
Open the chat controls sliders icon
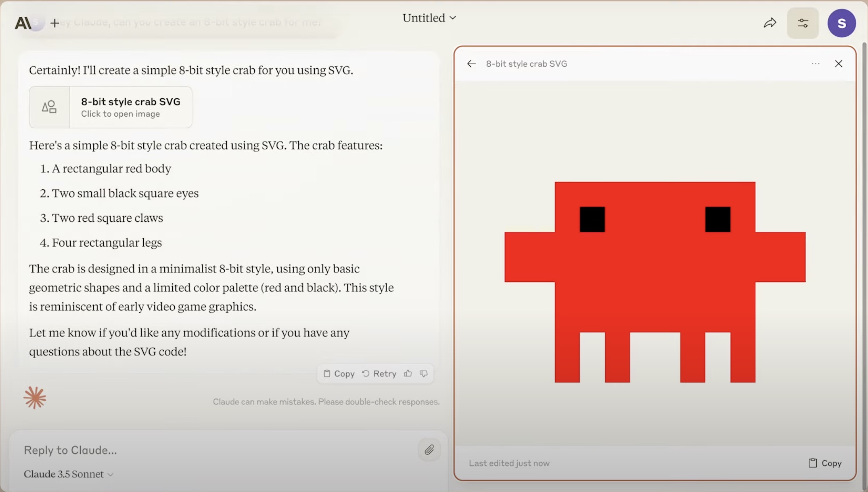pyautogui.click(x=803, y=23)
